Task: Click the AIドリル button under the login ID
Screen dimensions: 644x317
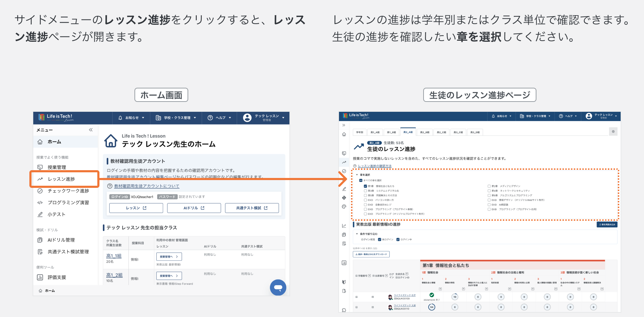Action: 194,208
